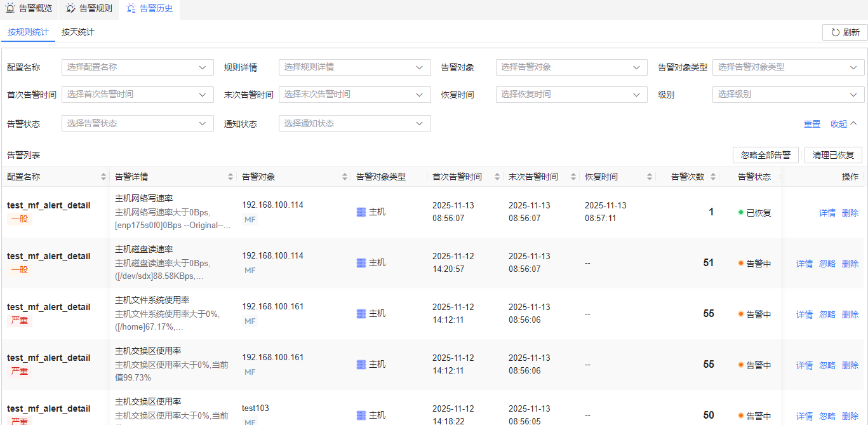868x425 pixels.
Task: Open 详情 for 主机网络写速率 row
Action: [x=827, y=213]
